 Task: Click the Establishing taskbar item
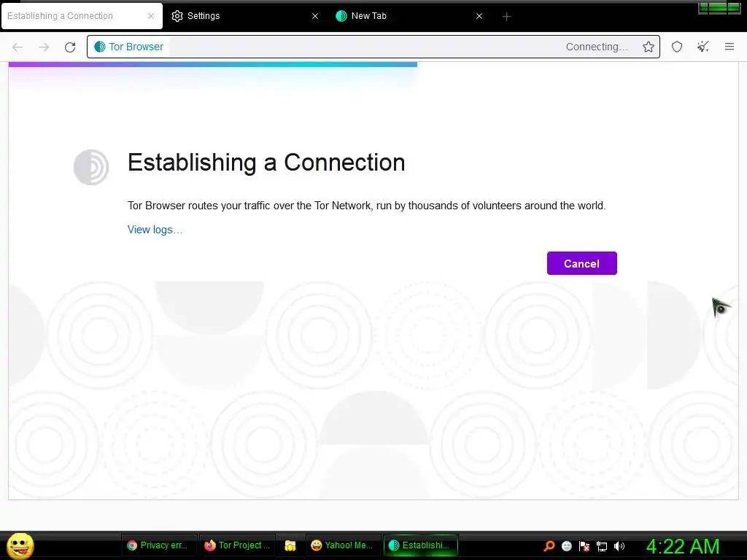click(420, 545)
